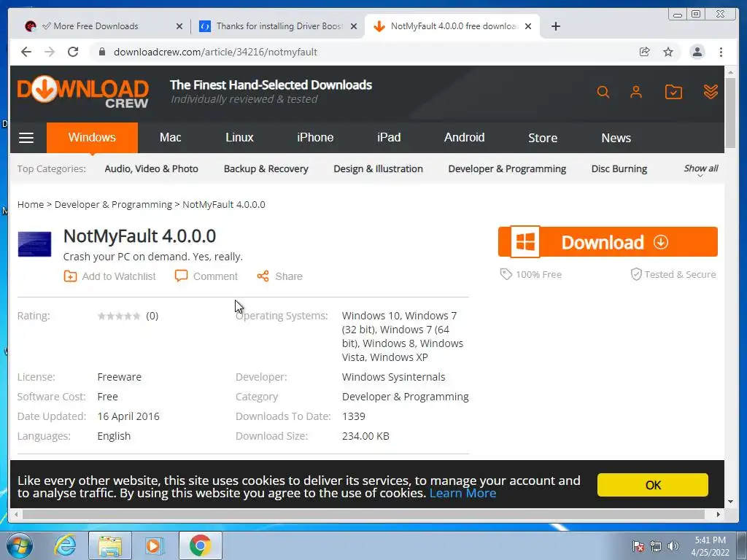Click the Download Crew logo
Image resolution: width=747 pixels, height=560 pixels.
(x=83, y=91)
